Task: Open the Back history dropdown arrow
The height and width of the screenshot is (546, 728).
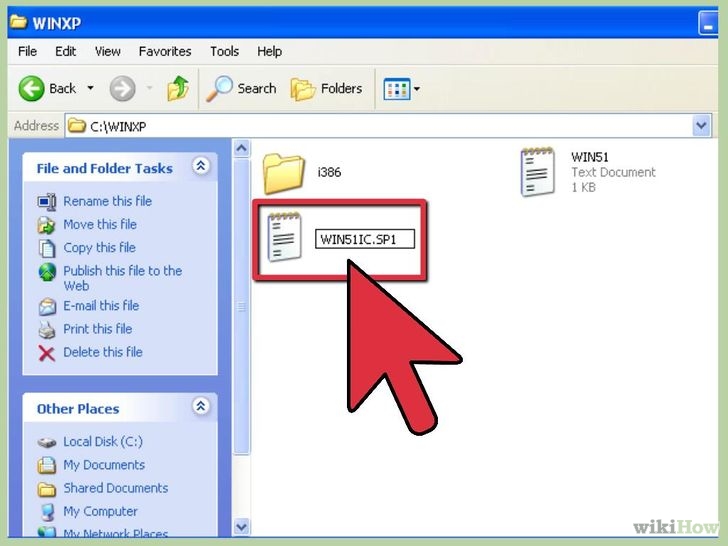Action: click(x=90, y=88)
